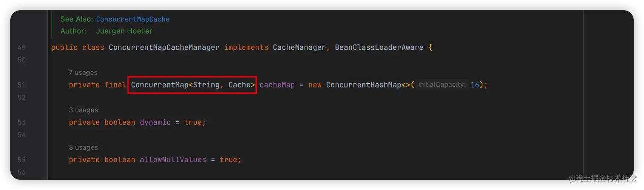Click the cacheMap field name
Image resolution: width=644 pixels, height=190 pixels.
click(x=277, y=85)
